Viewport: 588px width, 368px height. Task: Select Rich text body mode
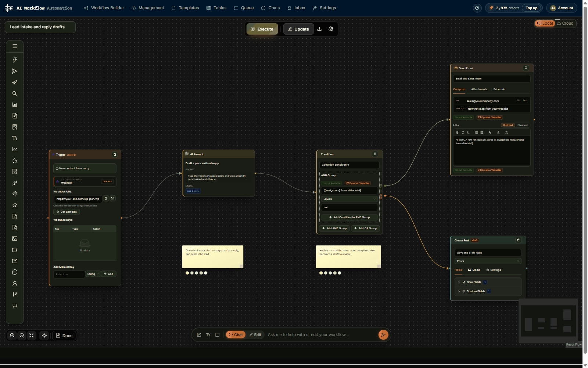point(508,125)
